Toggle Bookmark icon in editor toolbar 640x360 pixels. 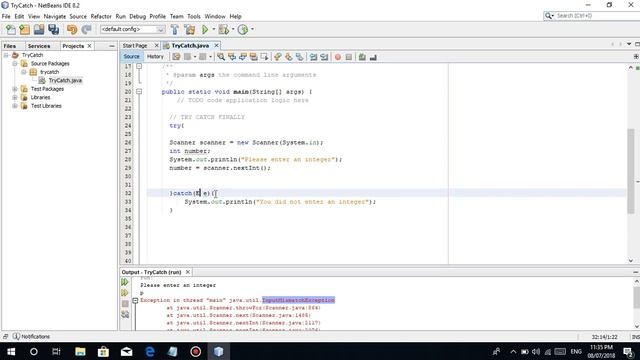coord(300,57)
